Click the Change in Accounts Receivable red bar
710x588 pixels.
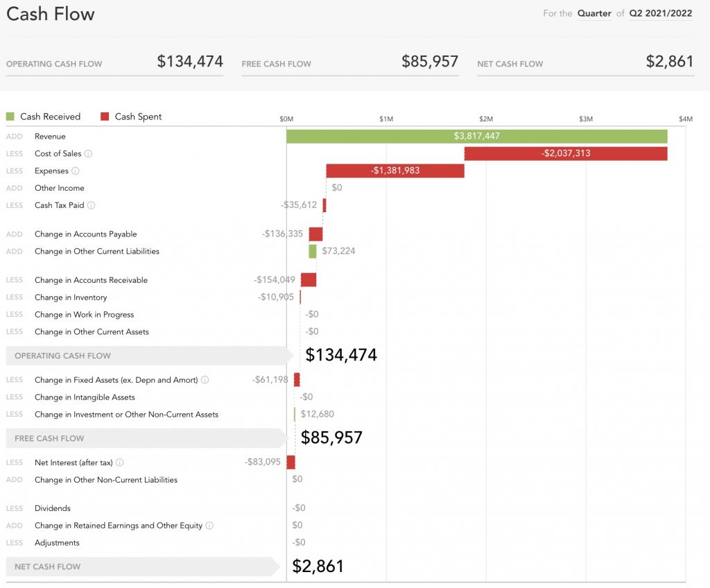click(x=309, y=279)
